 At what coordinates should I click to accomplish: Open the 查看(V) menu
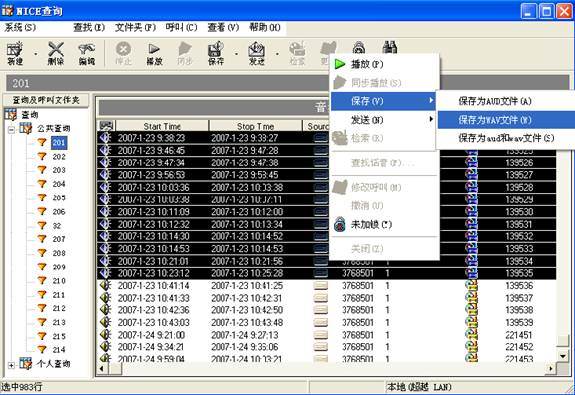click(x=223, y=28)
